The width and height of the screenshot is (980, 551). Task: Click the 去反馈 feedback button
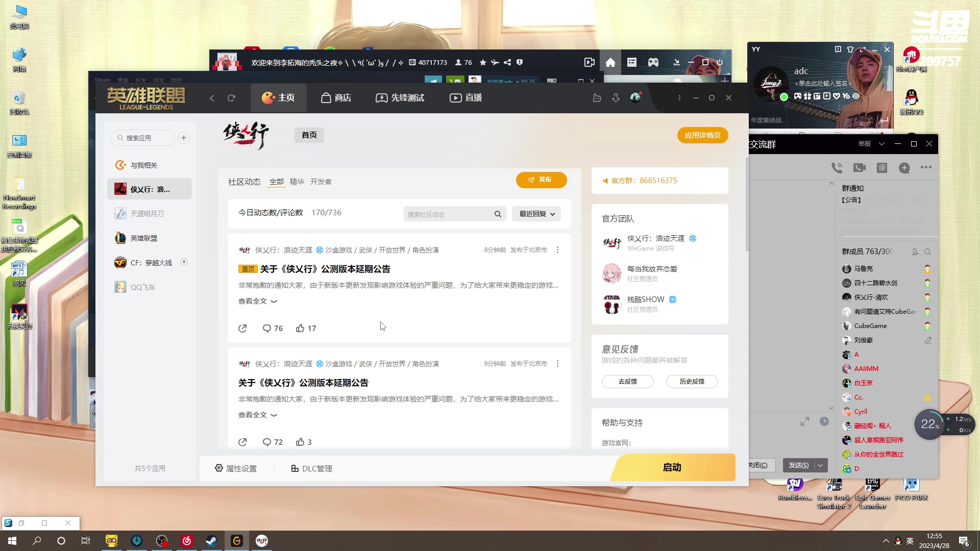(x=627, y=382)
